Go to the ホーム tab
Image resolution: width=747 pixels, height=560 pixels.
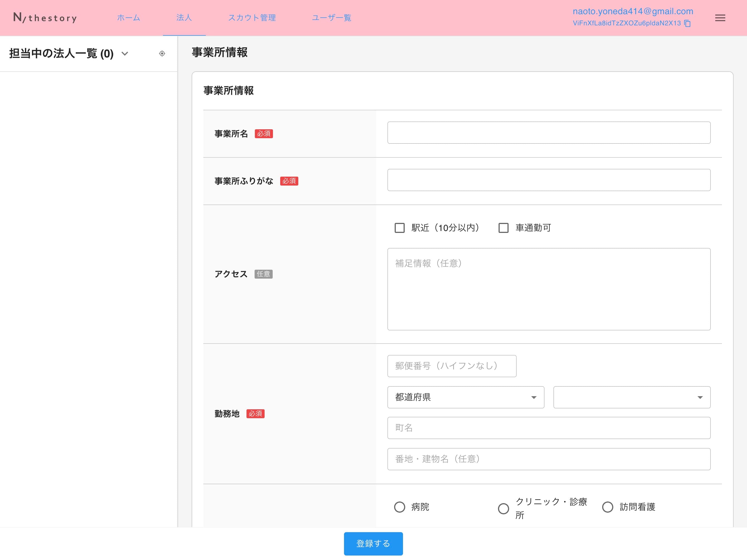point(128,18)
